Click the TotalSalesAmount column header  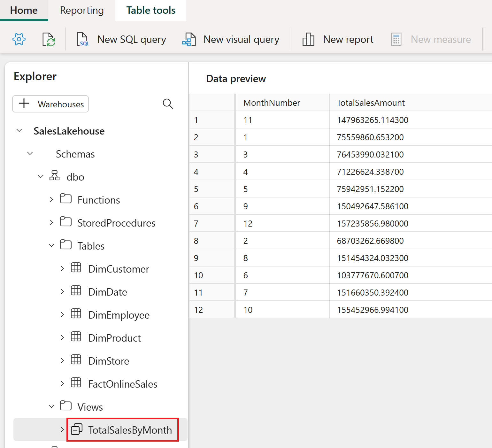click(x=411, y=103)
